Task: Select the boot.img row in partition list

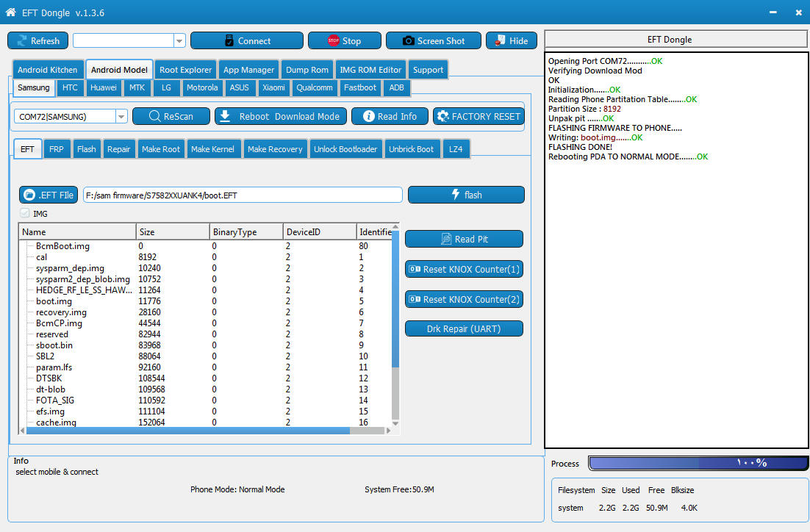Action: 206,301
